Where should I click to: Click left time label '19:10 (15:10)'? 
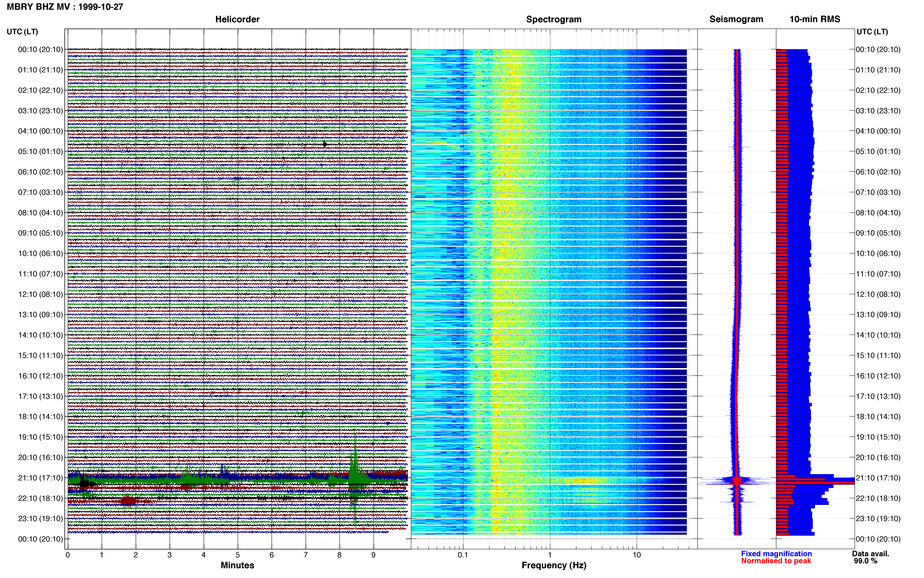pyautogui.click(x=41, y=437)
